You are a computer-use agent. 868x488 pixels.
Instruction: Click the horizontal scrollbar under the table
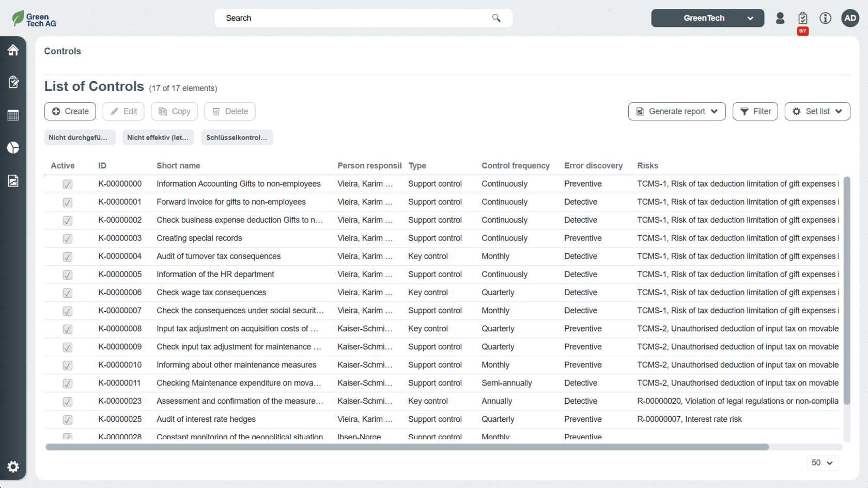(407, 447)
